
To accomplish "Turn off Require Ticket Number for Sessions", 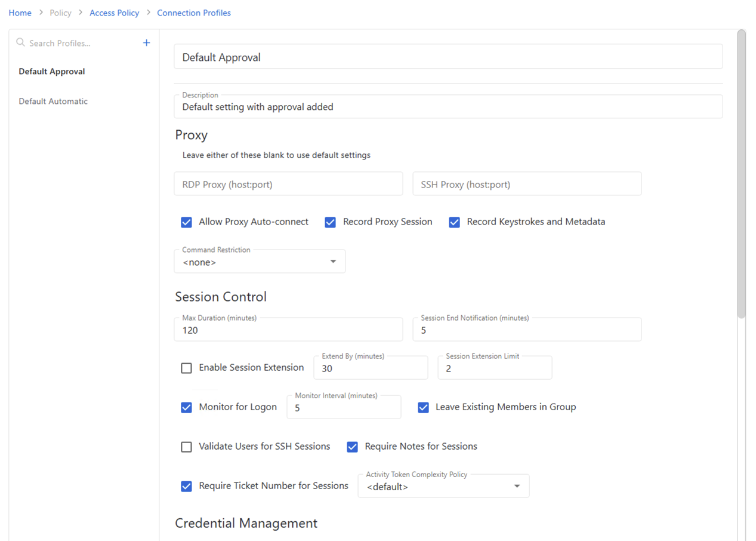I will 186,486.
